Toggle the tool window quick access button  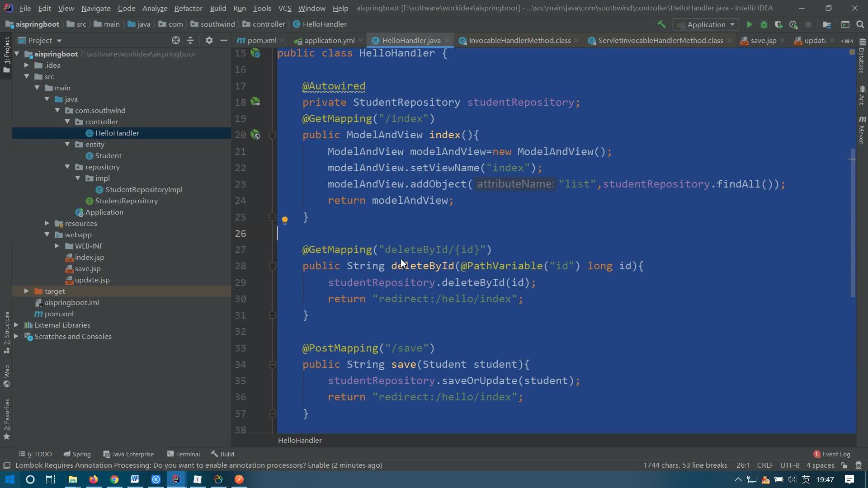(7, 465)
